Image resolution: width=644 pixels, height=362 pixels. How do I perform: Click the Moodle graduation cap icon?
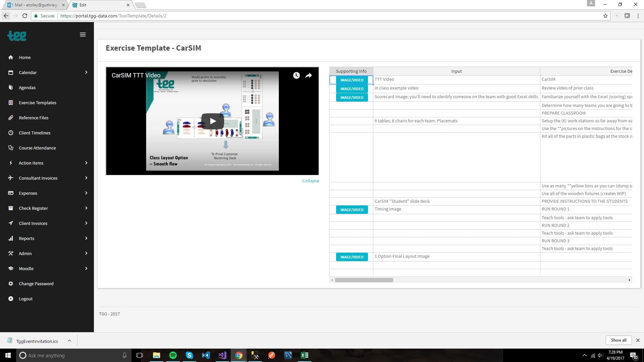click(x=11, y=268)
